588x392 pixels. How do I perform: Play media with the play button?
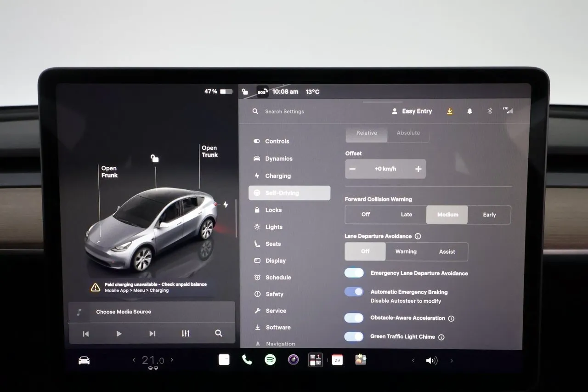coord(119,334)
